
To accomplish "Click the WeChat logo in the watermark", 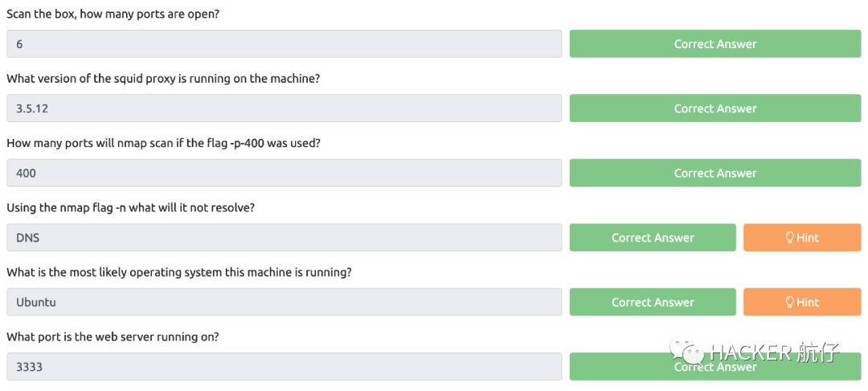I will coord(690,352).
